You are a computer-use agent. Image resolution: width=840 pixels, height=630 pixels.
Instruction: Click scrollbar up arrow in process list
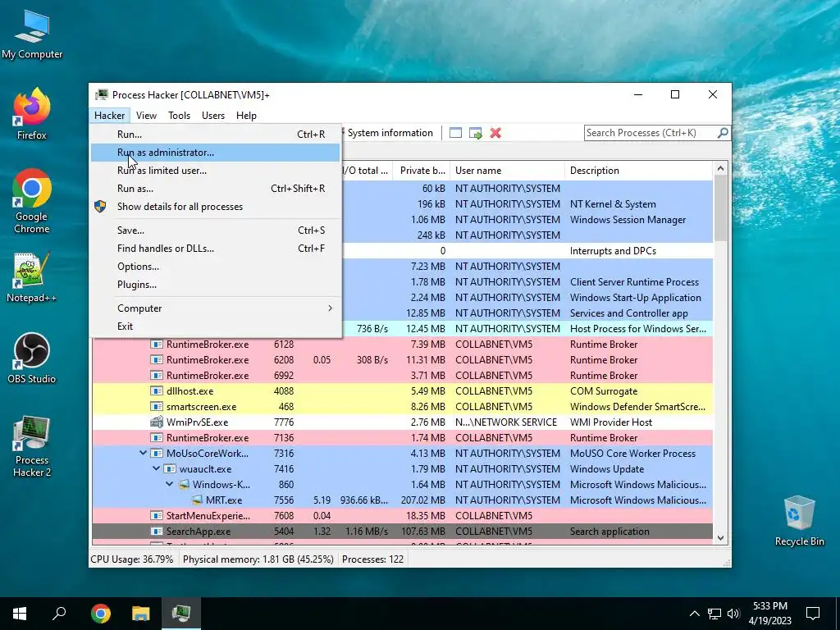tap(720, 168)
